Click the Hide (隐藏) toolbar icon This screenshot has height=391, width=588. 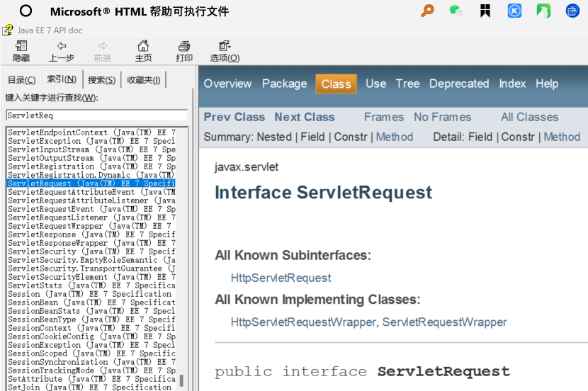tap(21, 52)
